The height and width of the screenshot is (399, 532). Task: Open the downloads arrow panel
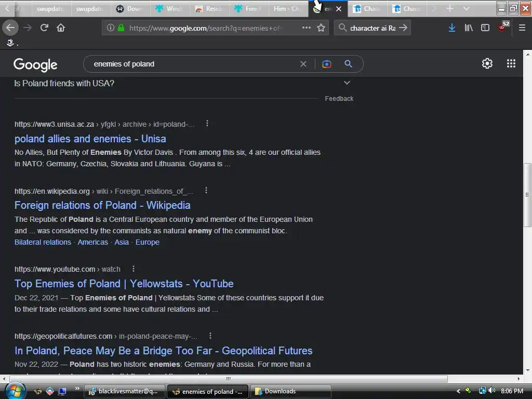452,28
